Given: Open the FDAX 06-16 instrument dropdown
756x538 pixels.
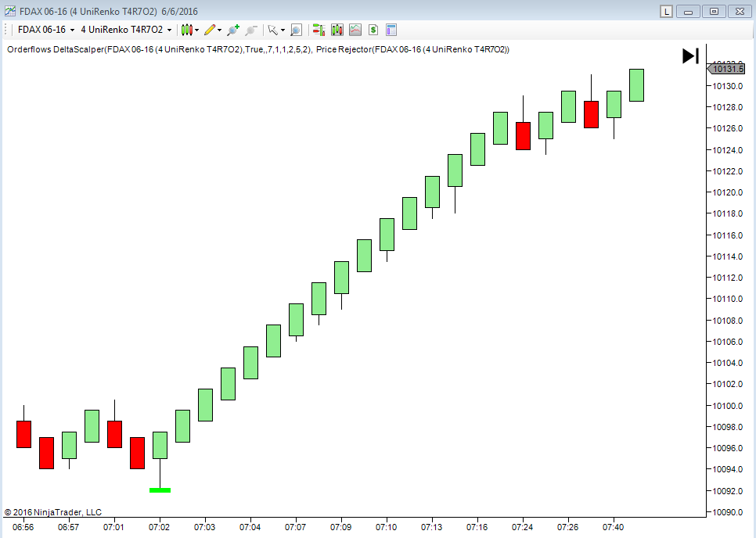Looking at the screenshot, I should pos(72,30).
